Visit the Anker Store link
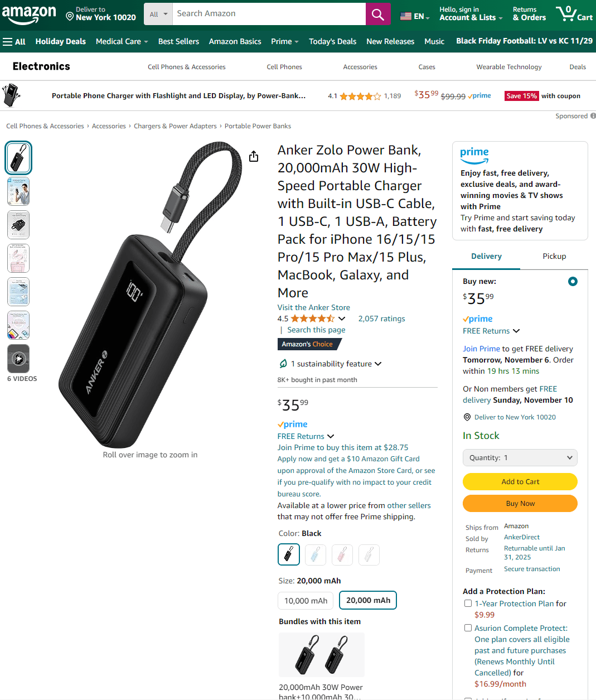Image resolution: width=596 pixels, height=700 pixels. [x=314, y=307]
